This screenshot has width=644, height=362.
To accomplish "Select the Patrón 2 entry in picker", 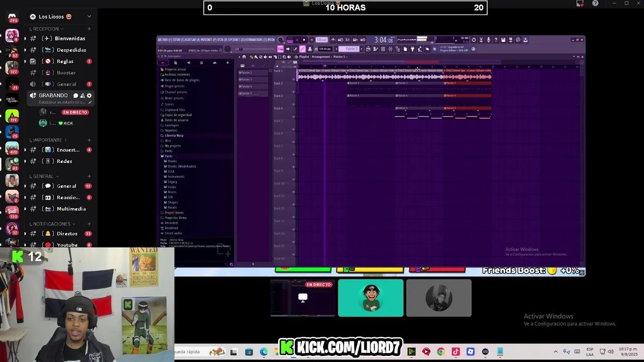I will click(x=253, y=73).
